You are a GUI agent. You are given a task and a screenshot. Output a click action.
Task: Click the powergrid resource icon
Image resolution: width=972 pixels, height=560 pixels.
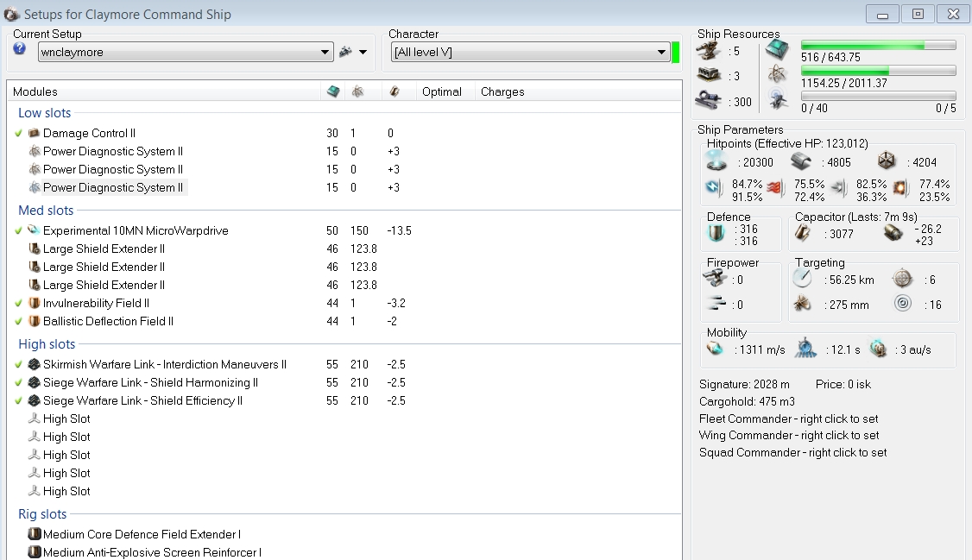(777, 74)
